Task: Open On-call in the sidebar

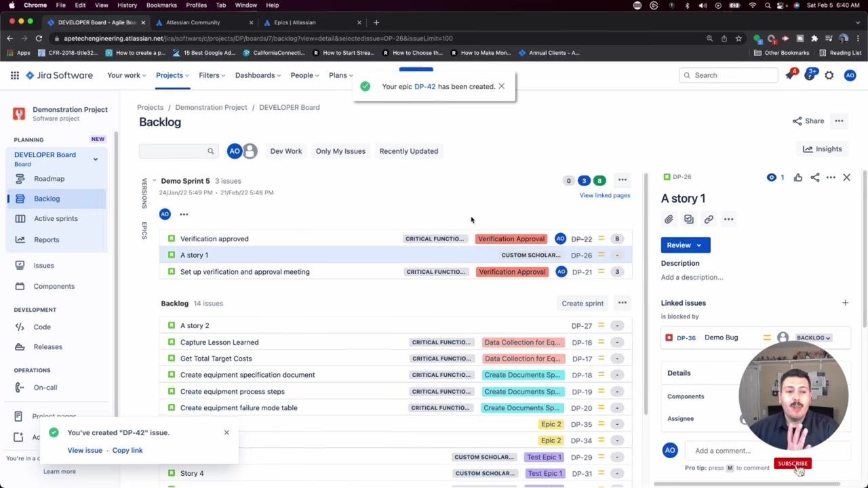Action: coord(45,388)
